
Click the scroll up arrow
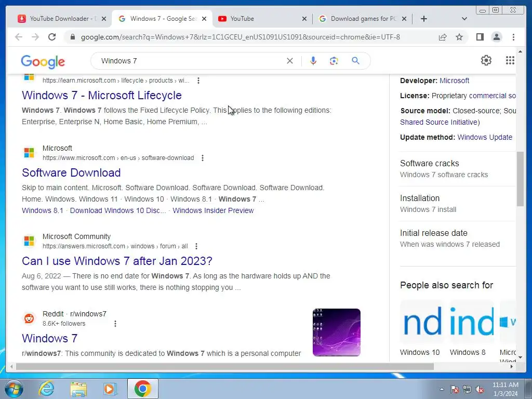[x=520, y=51]
